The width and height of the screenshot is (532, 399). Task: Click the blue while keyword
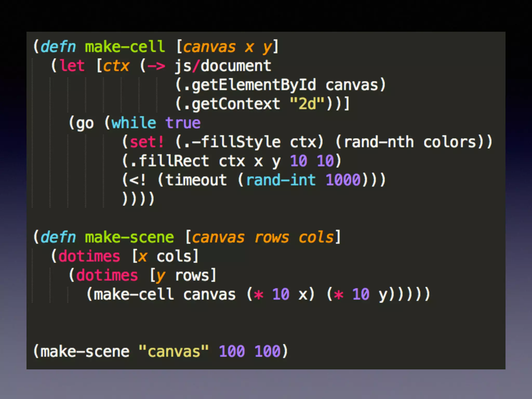coord(134,123)
